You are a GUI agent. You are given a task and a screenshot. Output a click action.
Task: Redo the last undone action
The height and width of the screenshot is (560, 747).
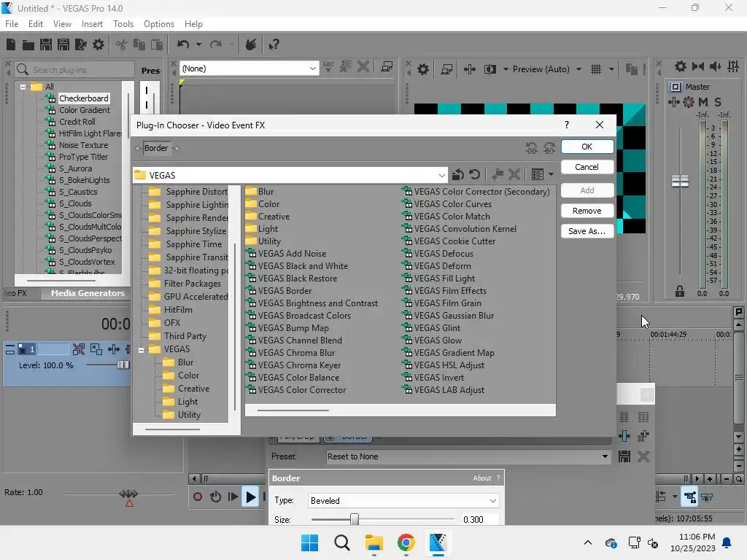(216, 44)
